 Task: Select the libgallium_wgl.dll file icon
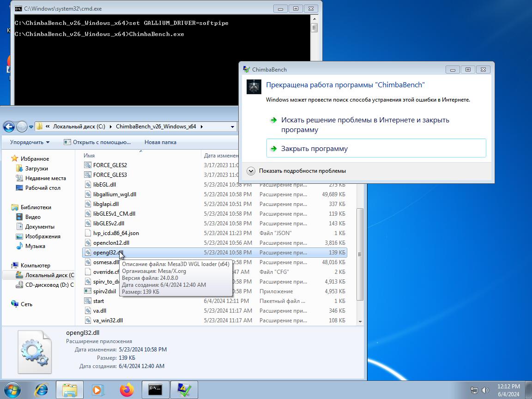[88, 194]
